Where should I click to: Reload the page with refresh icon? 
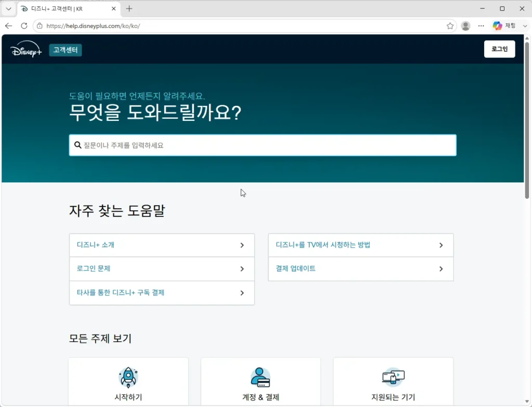point(24,26)
